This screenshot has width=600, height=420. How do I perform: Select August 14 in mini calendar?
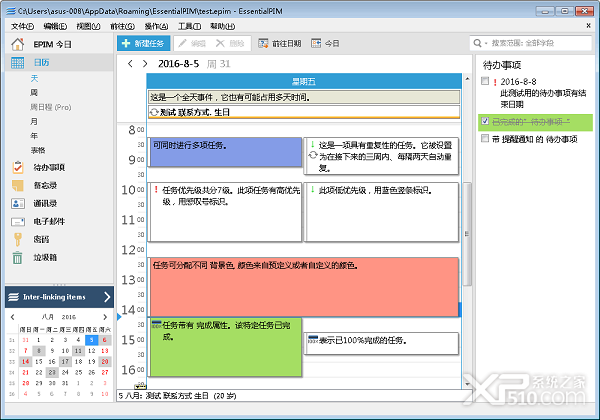click(26, 361)
